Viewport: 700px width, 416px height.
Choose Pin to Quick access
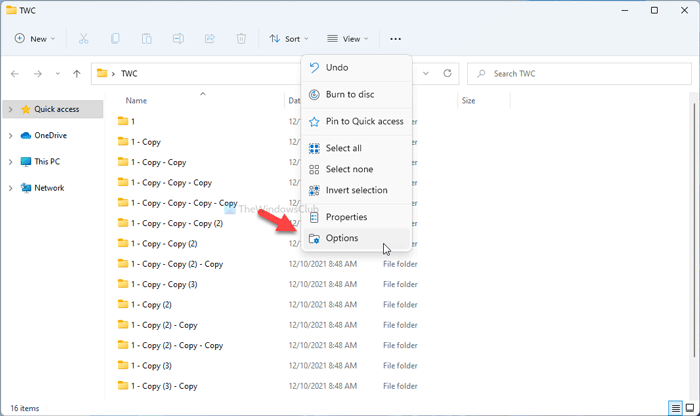click(356, 121)
